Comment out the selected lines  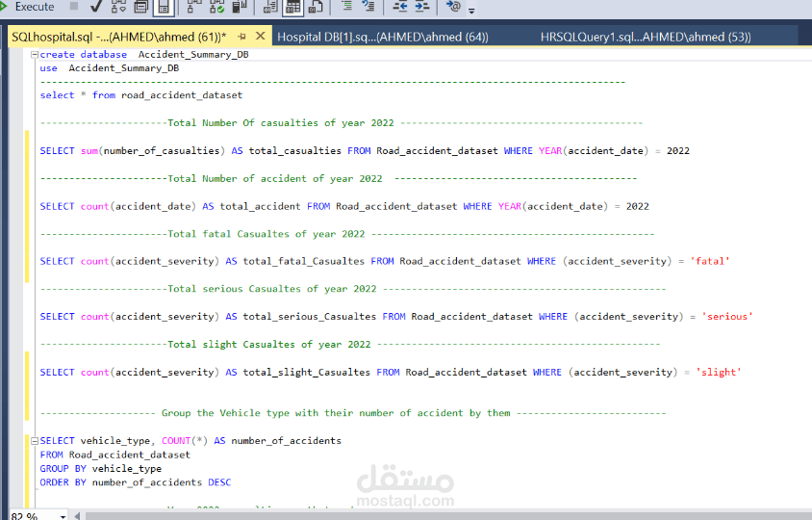pos(347,6)
